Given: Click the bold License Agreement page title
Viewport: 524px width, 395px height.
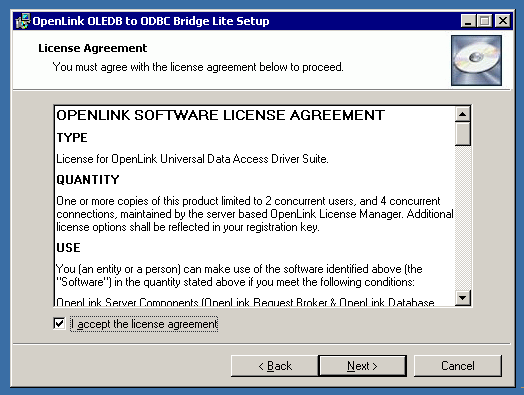Looking at the screenshot, I should (93, 48).
